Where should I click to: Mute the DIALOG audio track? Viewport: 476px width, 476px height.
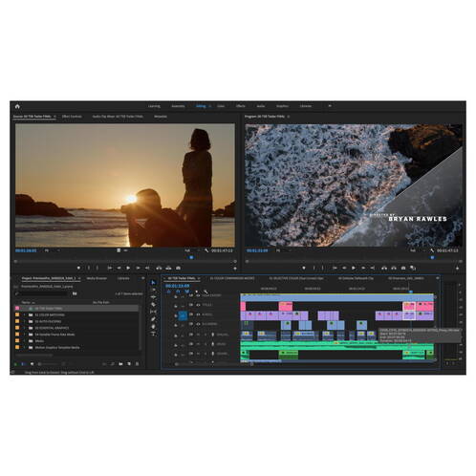click(198, 335)
